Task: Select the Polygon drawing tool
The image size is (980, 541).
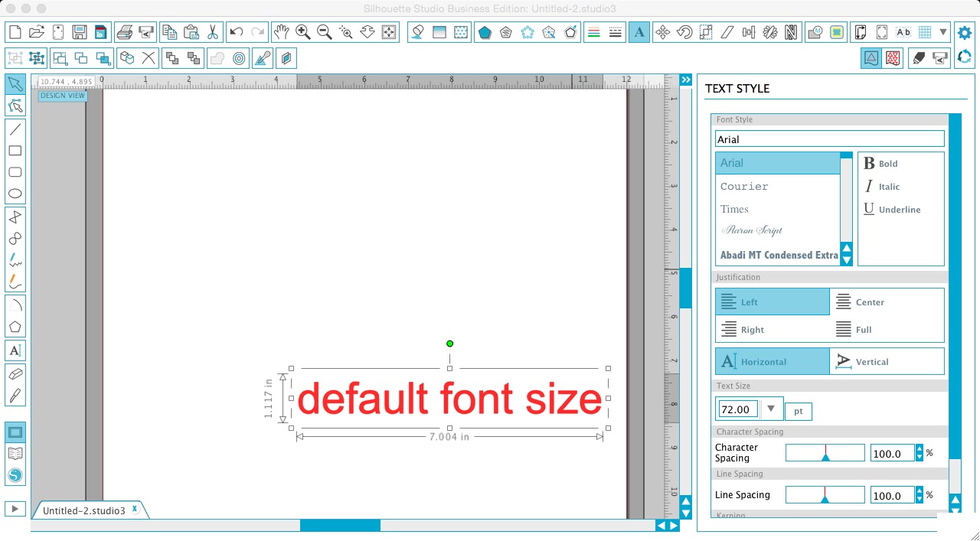Action: (x=15, y=328)
